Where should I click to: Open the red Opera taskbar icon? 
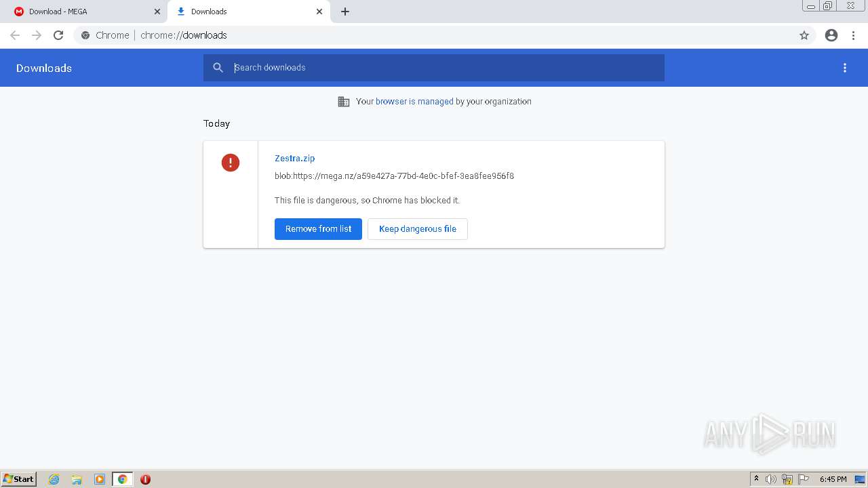145,479
